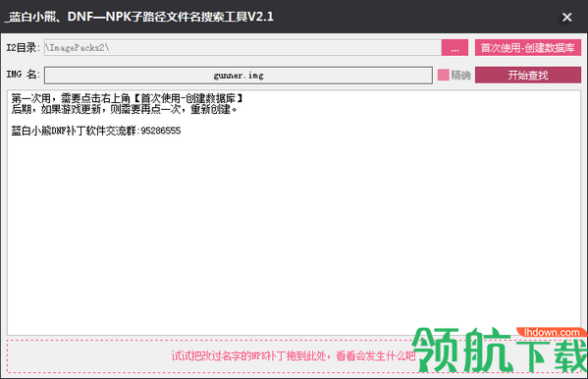Enable the 精确 exact match checkbox
Viewport: 588px width, 379px height.
click(x=444, y=75)
